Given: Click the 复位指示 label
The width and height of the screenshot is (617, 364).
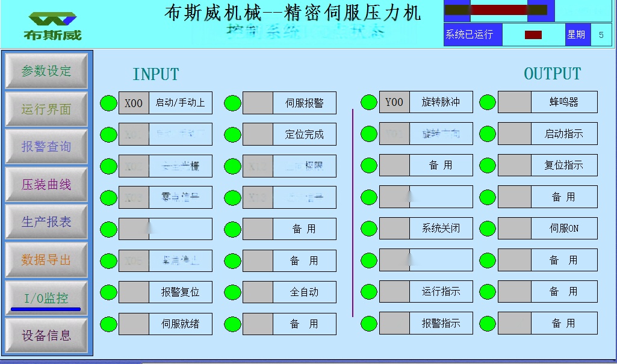Looking at the screenshot, I should 564,165.
